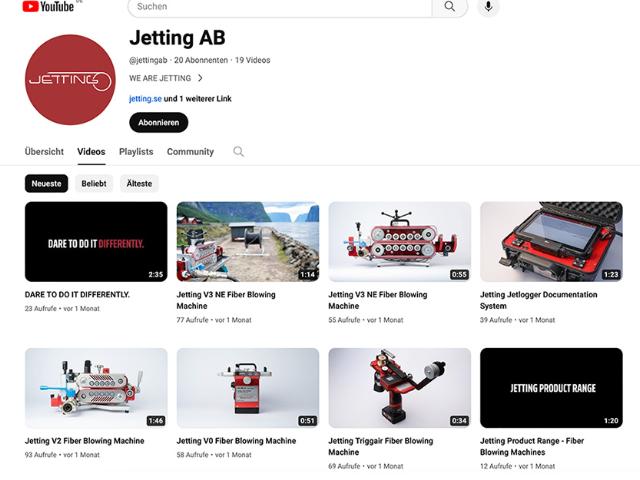This screenshot has height=480, width=640.
Task: Play the DARE TO DO IT DIFFERENTLY video thumbnail
Action: click(96, 242)
